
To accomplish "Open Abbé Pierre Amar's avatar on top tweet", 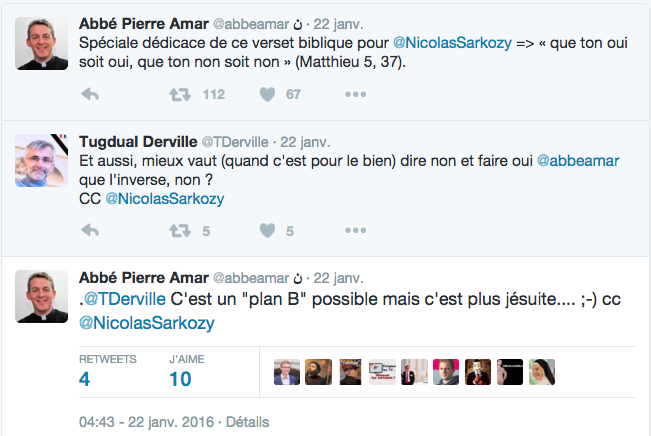I will coord(42,43).
